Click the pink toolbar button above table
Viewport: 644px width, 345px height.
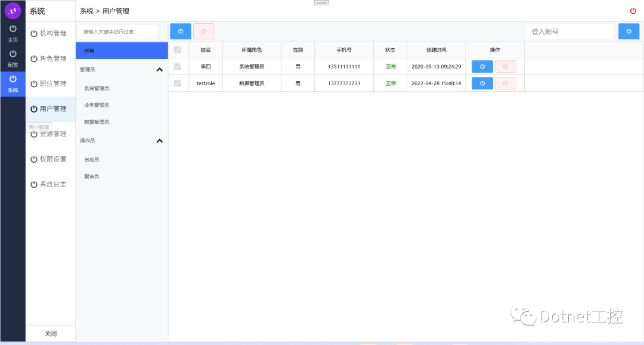(204, 31)
